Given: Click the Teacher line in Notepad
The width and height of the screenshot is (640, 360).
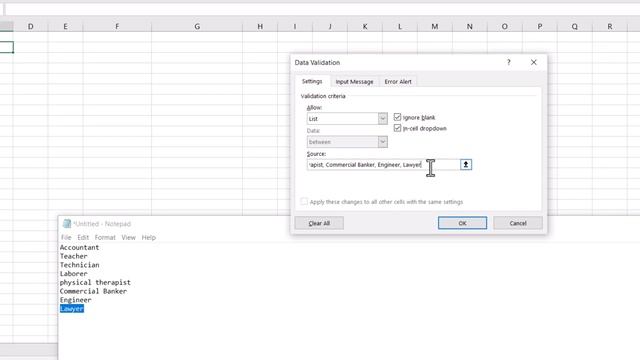Looking at the screenshot, I should click(x=73, y=256).
